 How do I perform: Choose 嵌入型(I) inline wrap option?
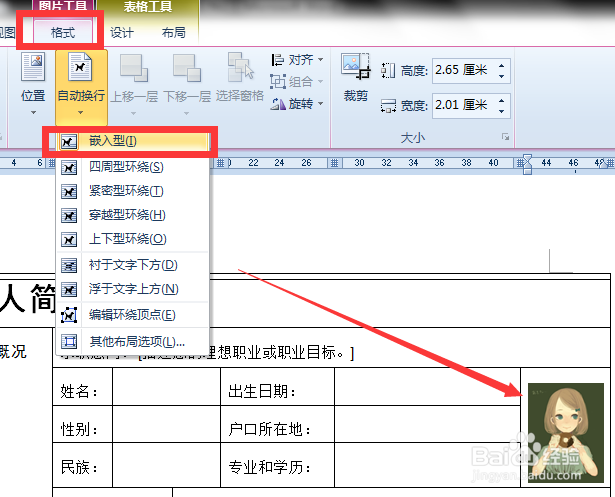(133, 141)
